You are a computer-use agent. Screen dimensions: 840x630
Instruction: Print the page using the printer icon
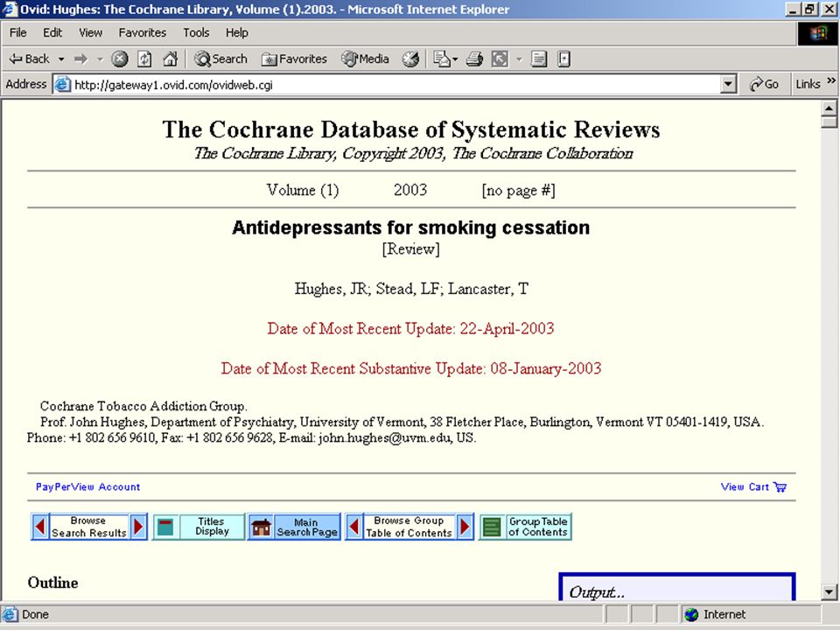(474, 59)
